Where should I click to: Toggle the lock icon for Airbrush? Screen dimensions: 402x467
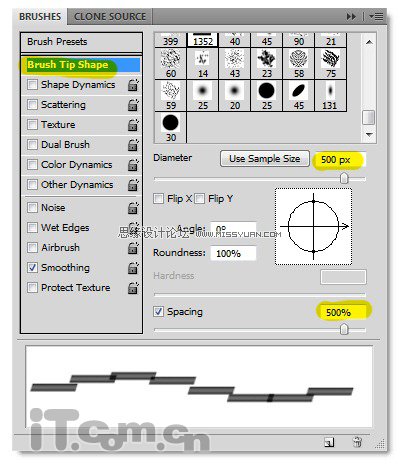(133, 248)
